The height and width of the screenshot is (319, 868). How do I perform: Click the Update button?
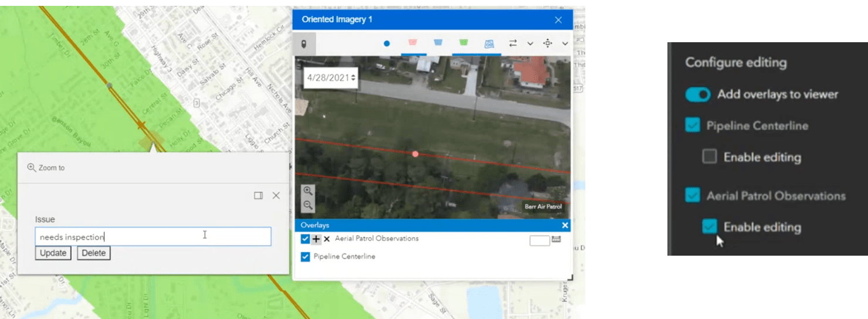click(53, 253)
